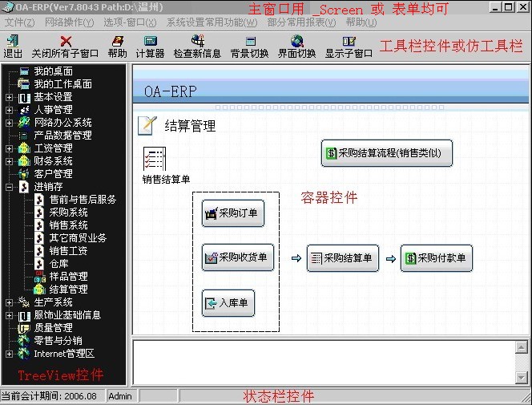Image resolution: width=532 pixels, height=405 pixels.
Task: Expand the 财务系统 tree node
Action: click(x=9, y=161)
